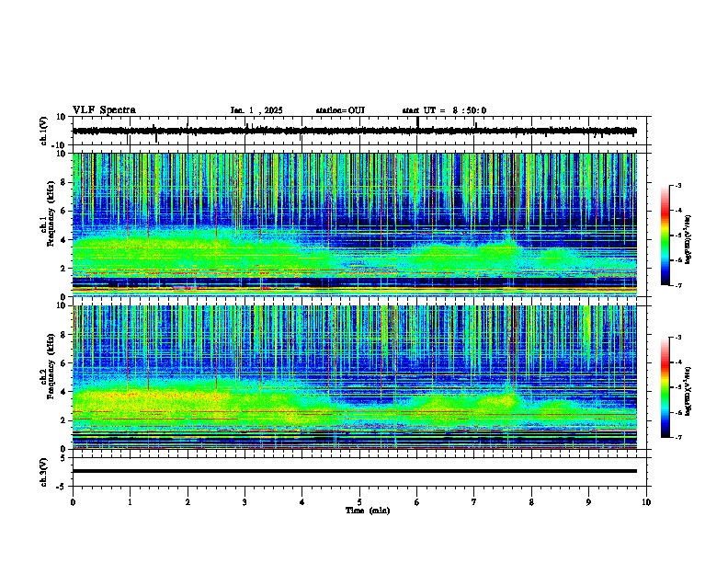Image resolution: width=728 pixels, height=563 pixels.
Task: Click the "2" minute time axis tick label
Action: point(188,502)
